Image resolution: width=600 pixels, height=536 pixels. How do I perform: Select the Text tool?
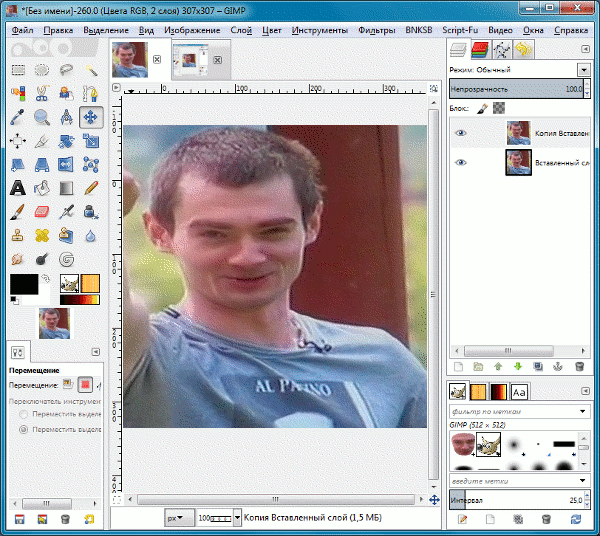point(18,188)
